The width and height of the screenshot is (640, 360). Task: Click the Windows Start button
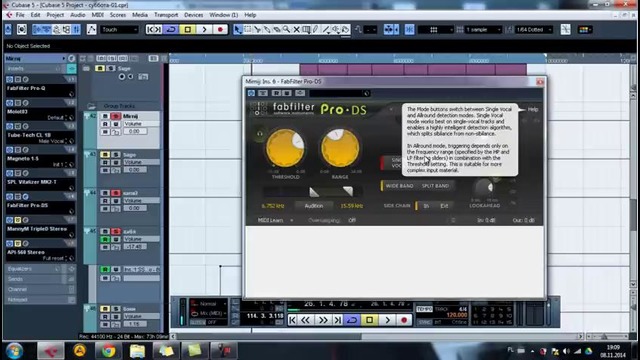[15, 351]
